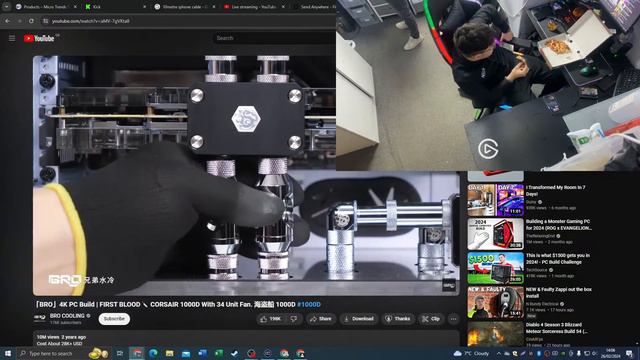
Task: Go forward in the browser
Action: (20, 21)
